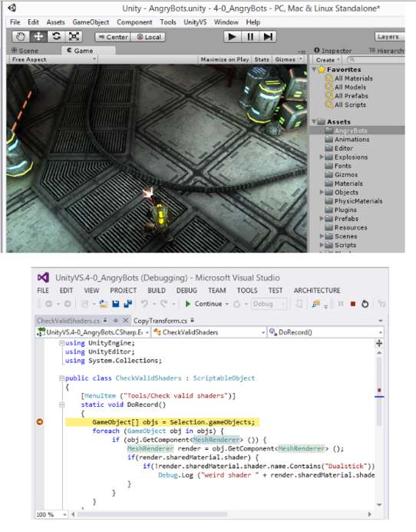Step one frame forward in Unity
The image size is (416, 532).
pyautogui.click(x=268, y=36)
